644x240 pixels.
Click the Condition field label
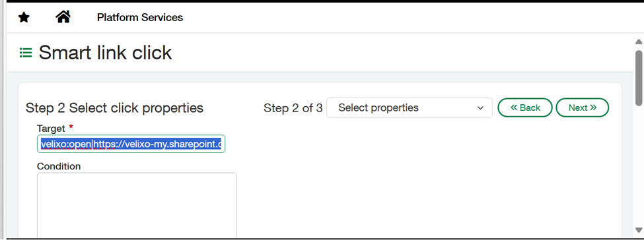pyautogui.click(x=59, y=166)
